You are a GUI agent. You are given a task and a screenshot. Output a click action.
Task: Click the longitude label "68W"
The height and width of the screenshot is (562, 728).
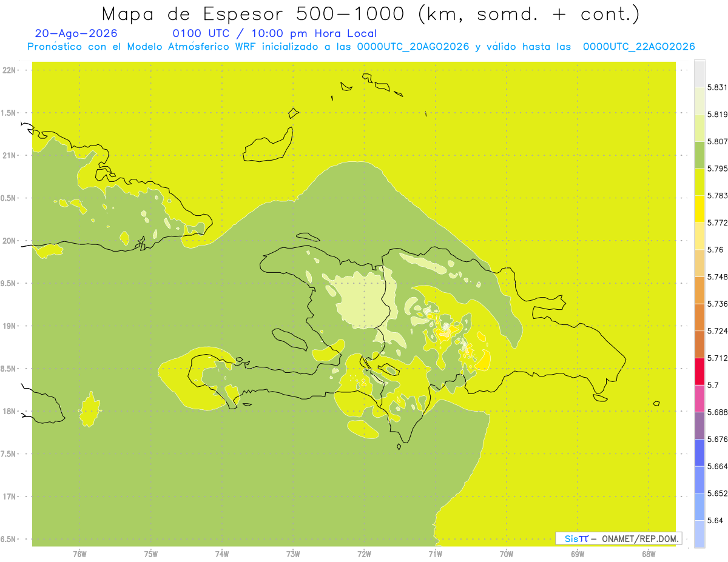[648, 554]
